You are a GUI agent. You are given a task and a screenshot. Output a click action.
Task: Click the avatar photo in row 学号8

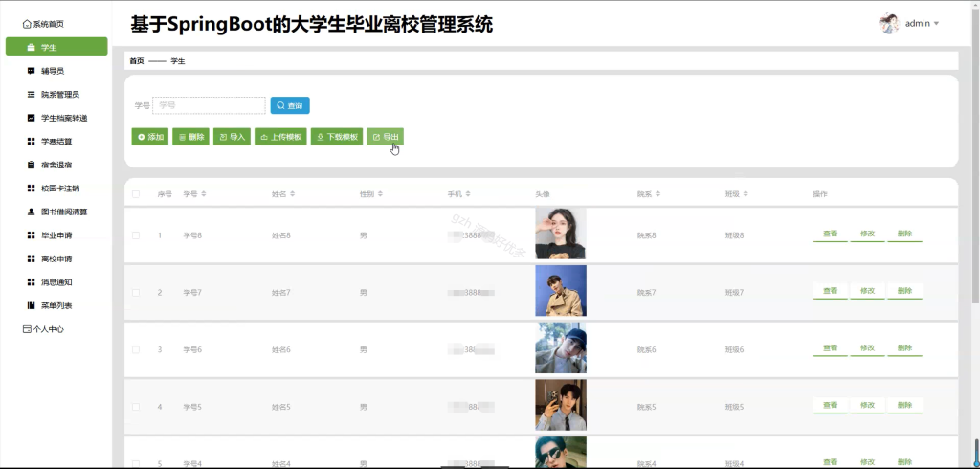(x=561, y=234)
